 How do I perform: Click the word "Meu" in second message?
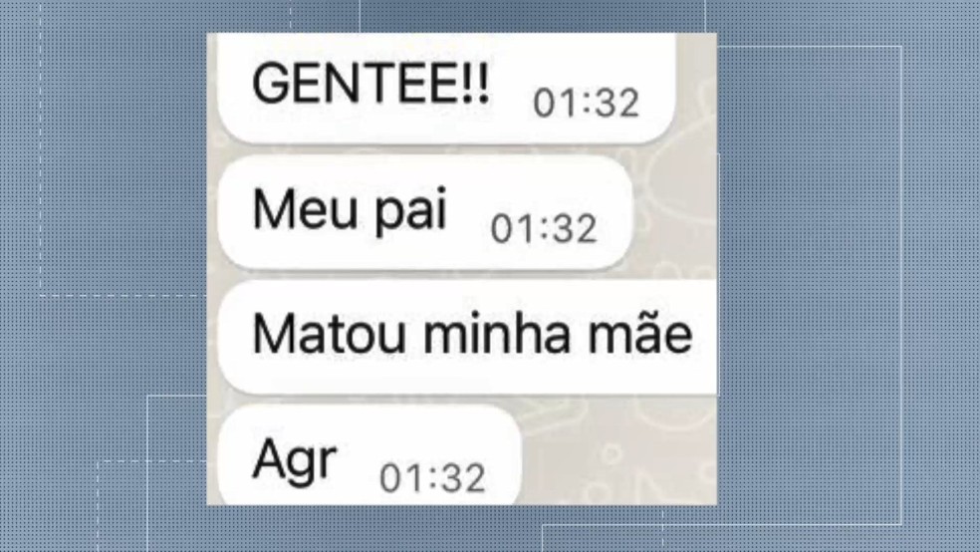(x=305, y=209)
